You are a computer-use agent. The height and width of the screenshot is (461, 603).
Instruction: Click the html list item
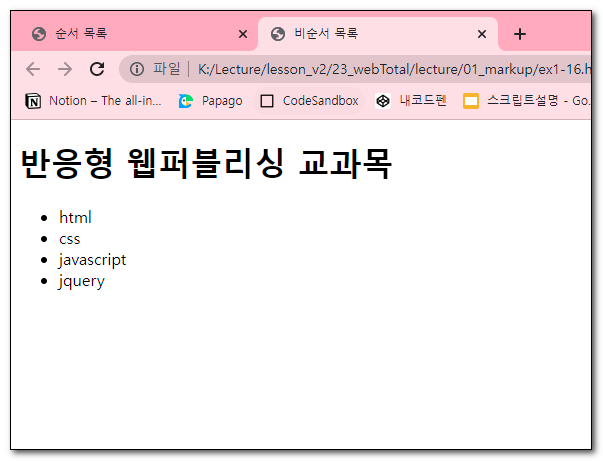[75, 217]
